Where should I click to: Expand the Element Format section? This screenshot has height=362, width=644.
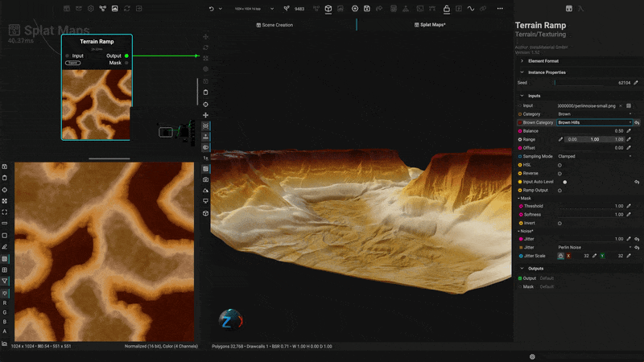pos(522,61)
